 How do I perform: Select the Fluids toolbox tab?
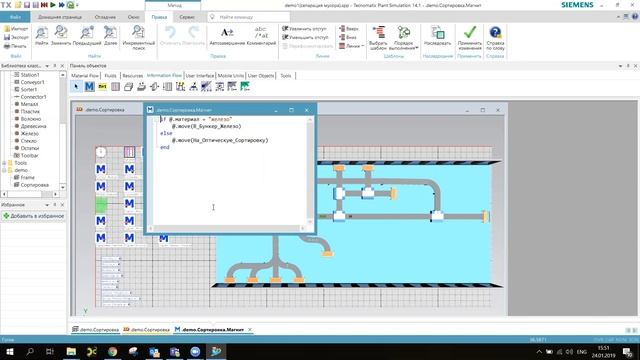tap(110, 76)
